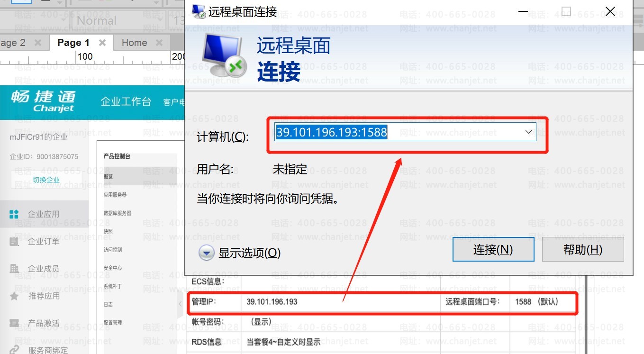Click the 连接 button
644x354 pixels.
point(493,249)
